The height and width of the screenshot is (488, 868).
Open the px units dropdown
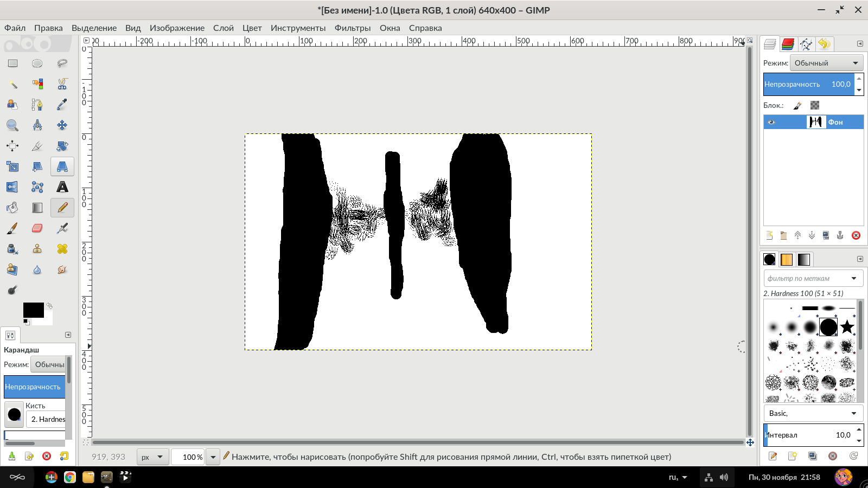click(152, 457)
